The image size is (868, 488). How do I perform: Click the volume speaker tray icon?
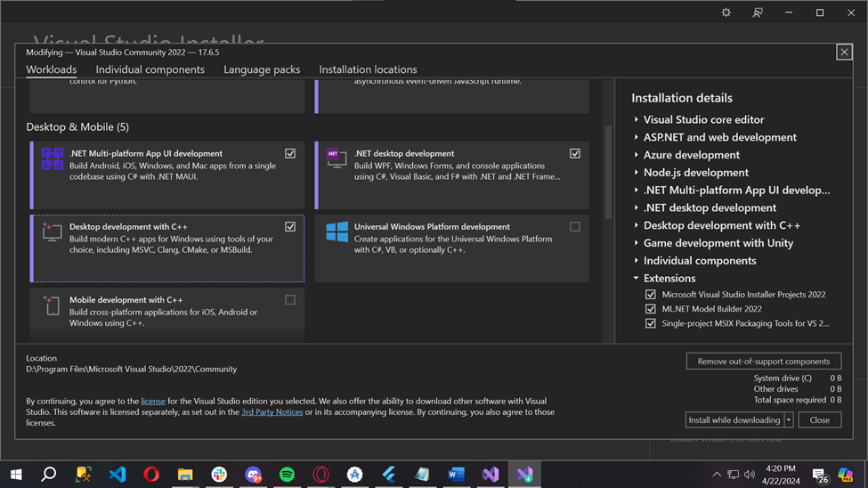(750, 474)
